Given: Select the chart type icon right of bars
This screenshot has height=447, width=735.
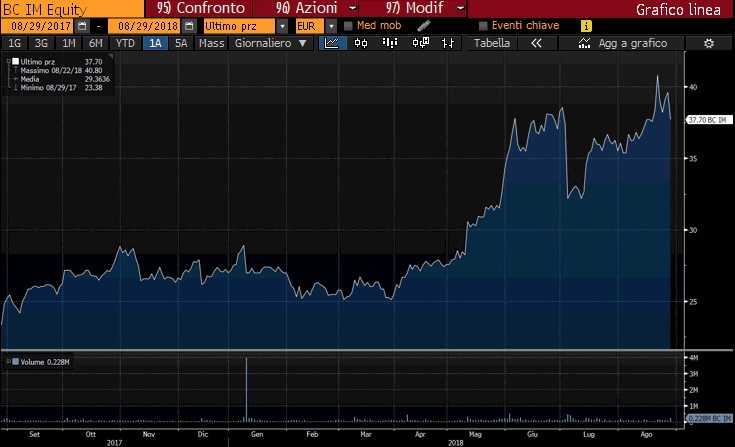Looking at the screenshot, I should pyautogui.click(x=420, y=43).
